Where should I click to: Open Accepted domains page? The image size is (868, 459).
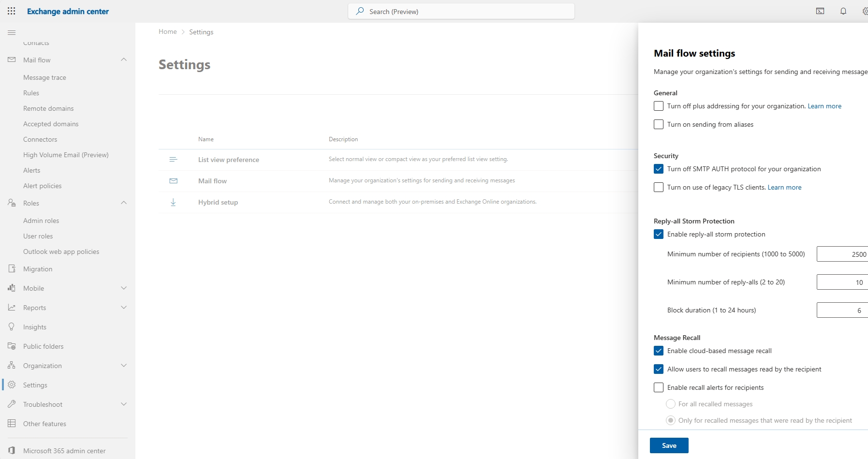(51, 124)
